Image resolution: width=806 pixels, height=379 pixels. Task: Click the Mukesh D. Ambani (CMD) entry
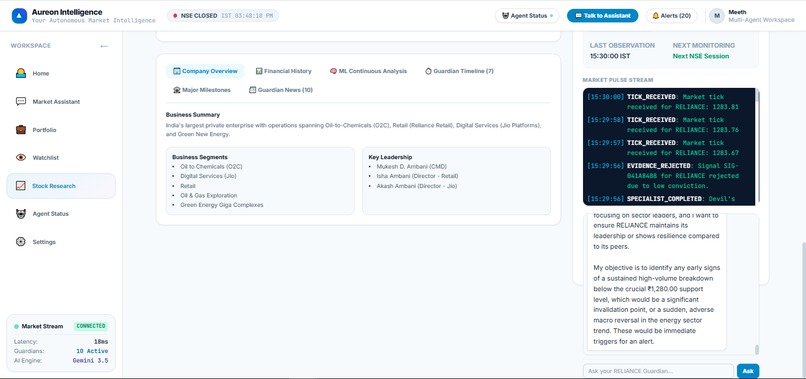(412, 167)
